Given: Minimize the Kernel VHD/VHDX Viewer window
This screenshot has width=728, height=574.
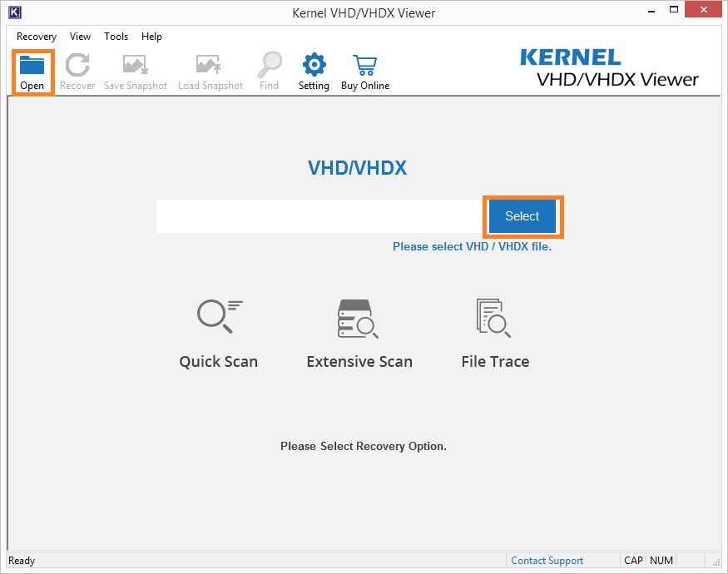Looking at the screenshot, I should tap(651, 10).
